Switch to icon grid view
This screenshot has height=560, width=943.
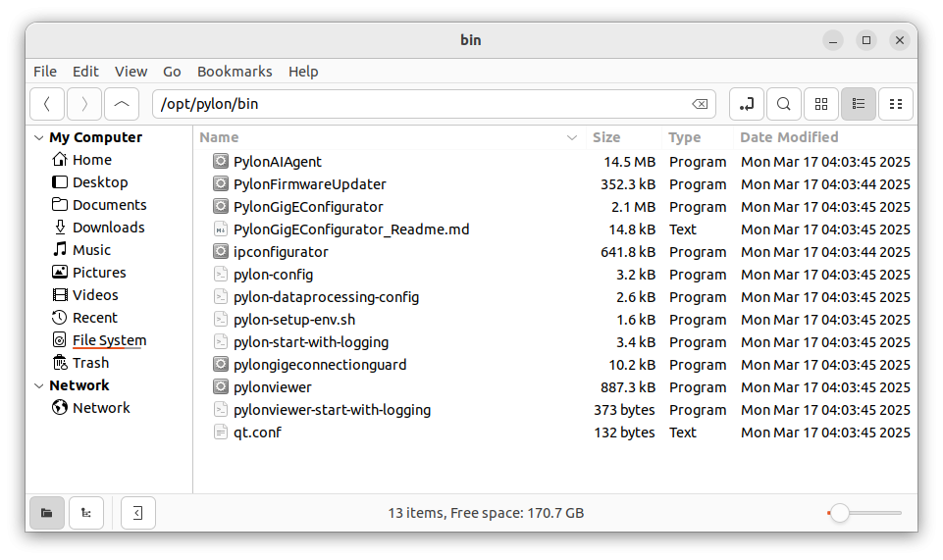821,104
